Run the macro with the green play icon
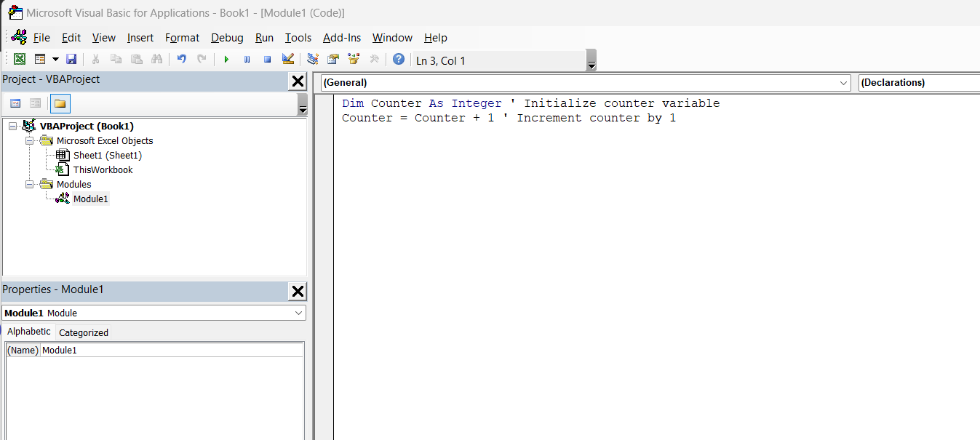 pos(226,60)
